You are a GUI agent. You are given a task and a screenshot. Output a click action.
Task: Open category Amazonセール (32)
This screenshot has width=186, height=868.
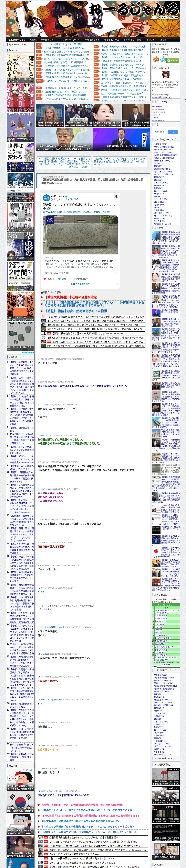click(x=162, y=224)
